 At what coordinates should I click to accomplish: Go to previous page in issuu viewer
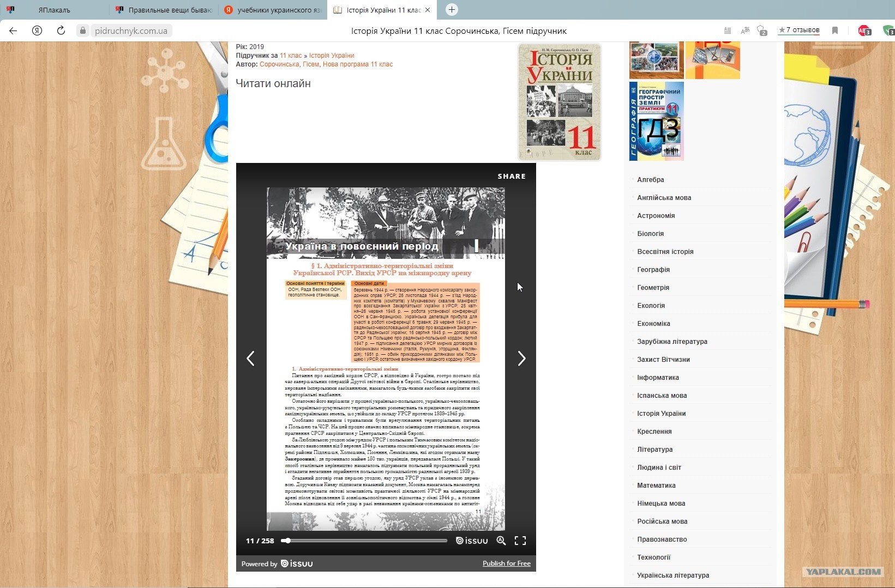(250, 358)
